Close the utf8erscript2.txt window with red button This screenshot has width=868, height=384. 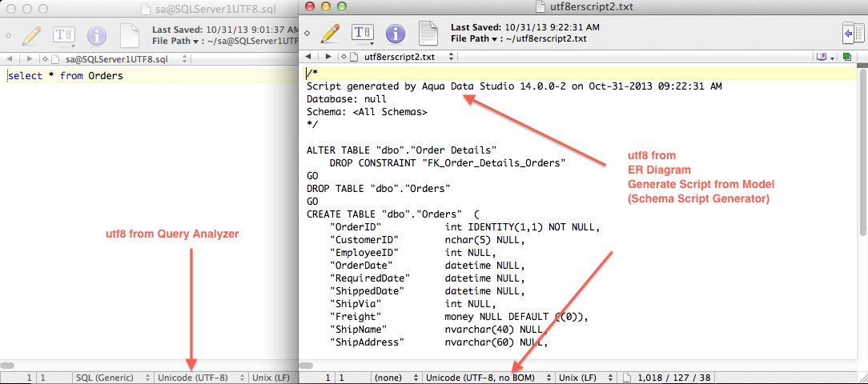pos(310,6)
